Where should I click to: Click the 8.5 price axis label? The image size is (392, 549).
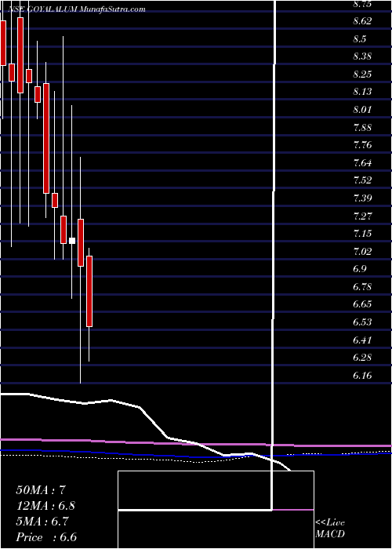click(x=360, y=39)
